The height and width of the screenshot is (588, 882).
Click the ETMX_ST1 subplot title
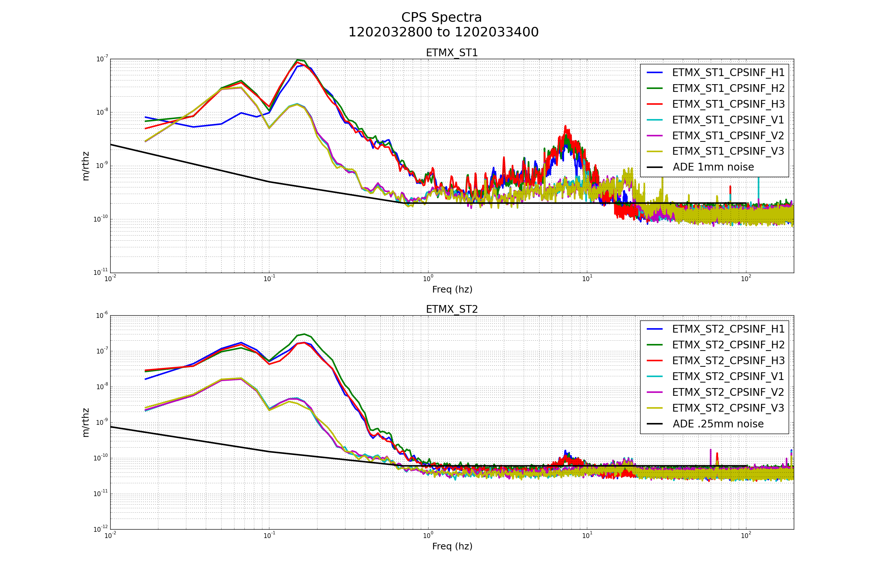452,53
